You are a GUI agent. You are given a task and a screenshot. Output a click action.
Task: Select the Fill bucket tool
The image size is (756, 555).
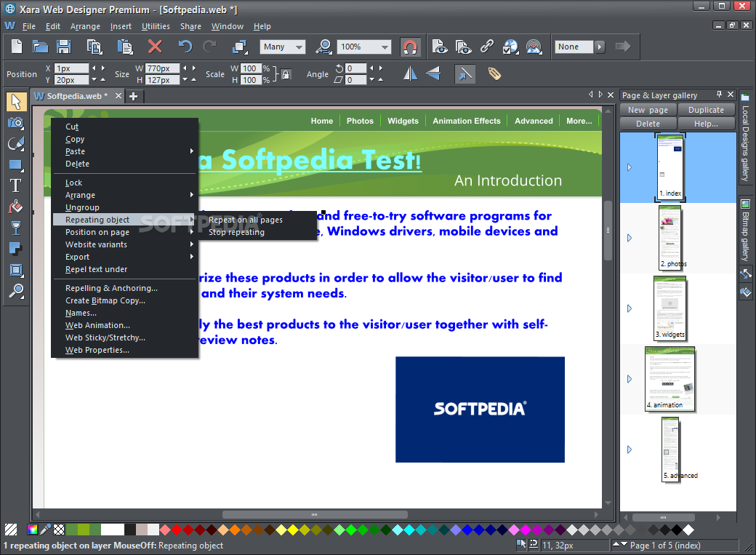pyautogui.click(x=16, y=207)
